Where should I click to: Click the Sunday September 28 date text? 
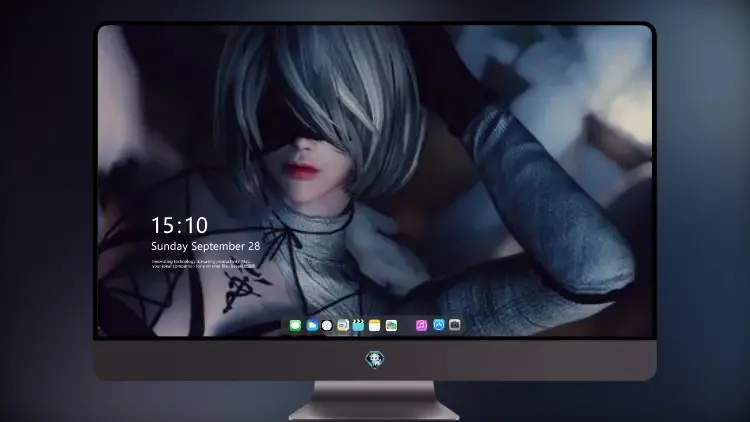click(x=206, y=246)
